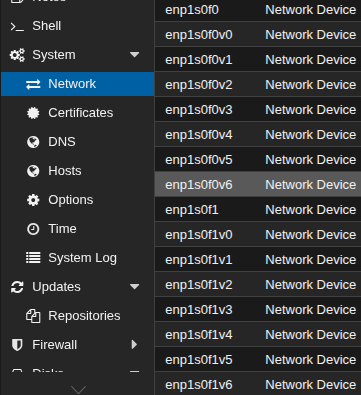The image size is (361, 395).
Task: Open the Options menu item
Action: point(77,200)
